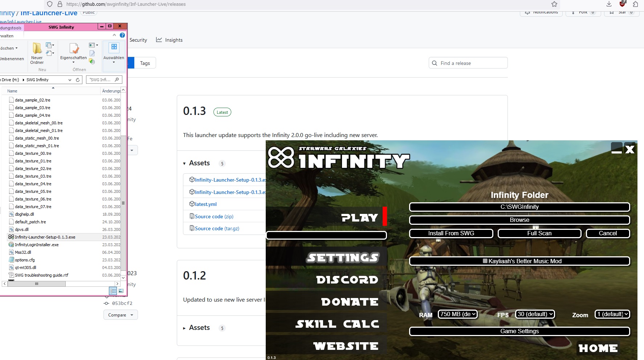Open the Firefox extensions puzzle icon
This screenshot has width=644, height=360.
tap(635, 4)
